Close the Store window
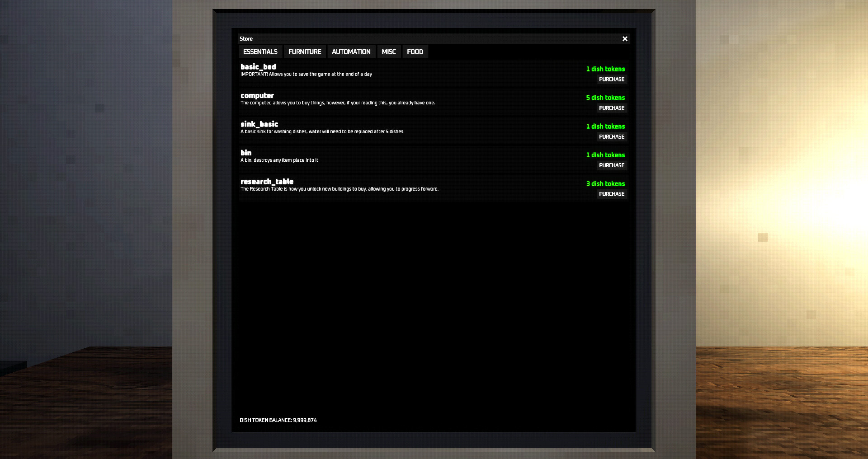Image resolution: width=868 pixels, height=459 pixels. coord(625,39)
